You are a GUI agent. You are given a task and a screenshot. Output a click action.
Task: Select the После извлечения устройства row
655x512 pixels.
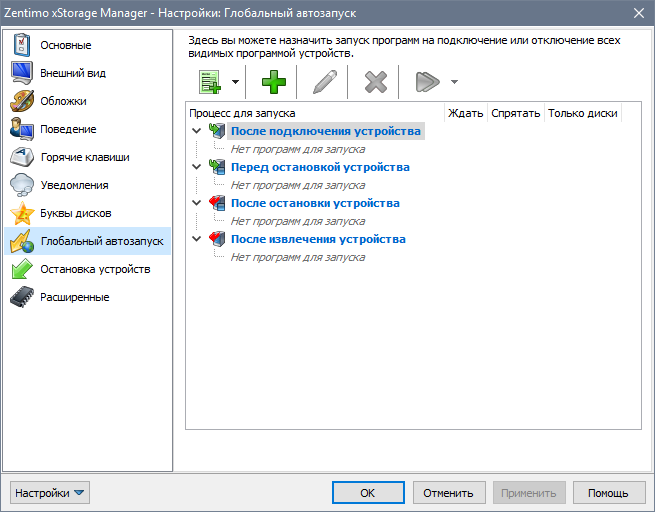pyautogui.click(x=318, y=239)
